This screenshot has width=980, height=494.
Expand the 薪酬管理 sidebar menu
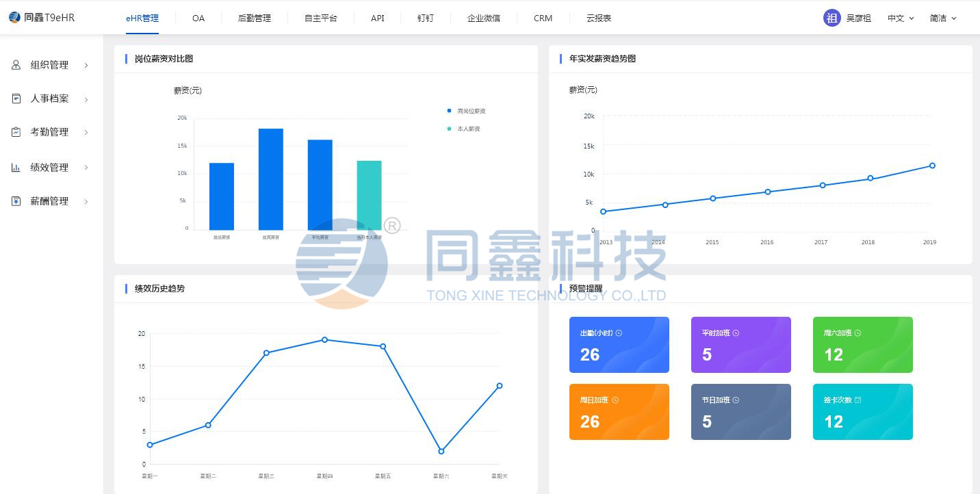tap(85, 201)
